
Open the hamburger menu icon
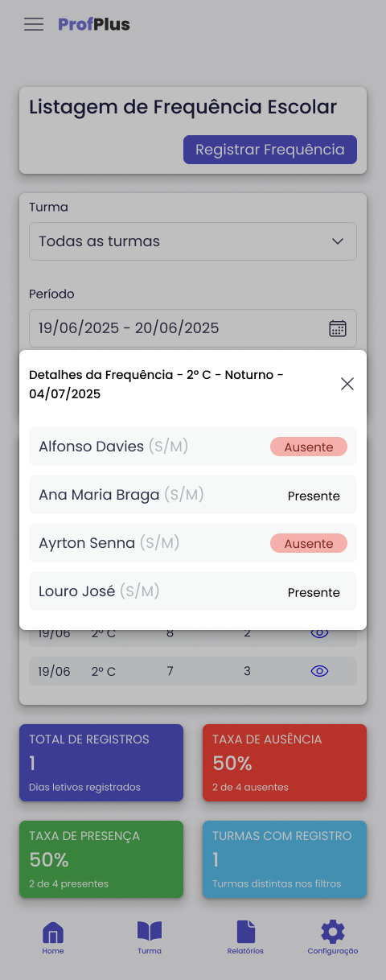point(34,24)
